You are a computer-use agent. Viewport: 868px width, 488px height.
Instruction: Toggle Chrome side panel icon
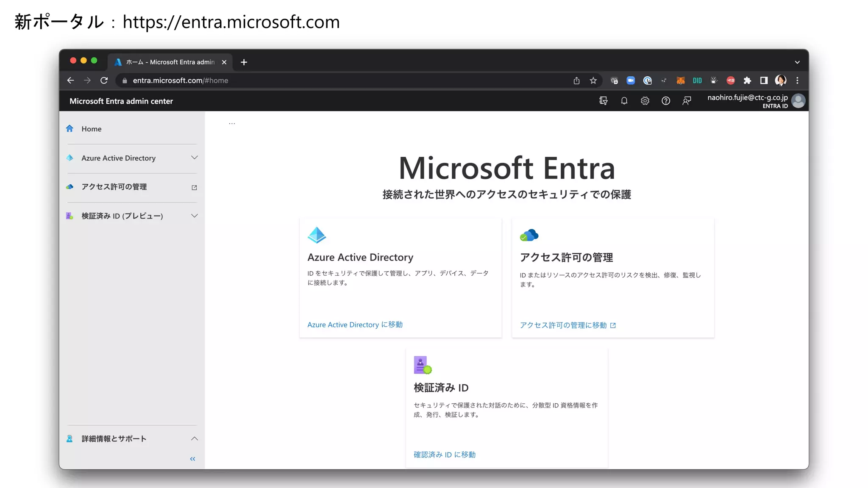[x=764, y=80]
